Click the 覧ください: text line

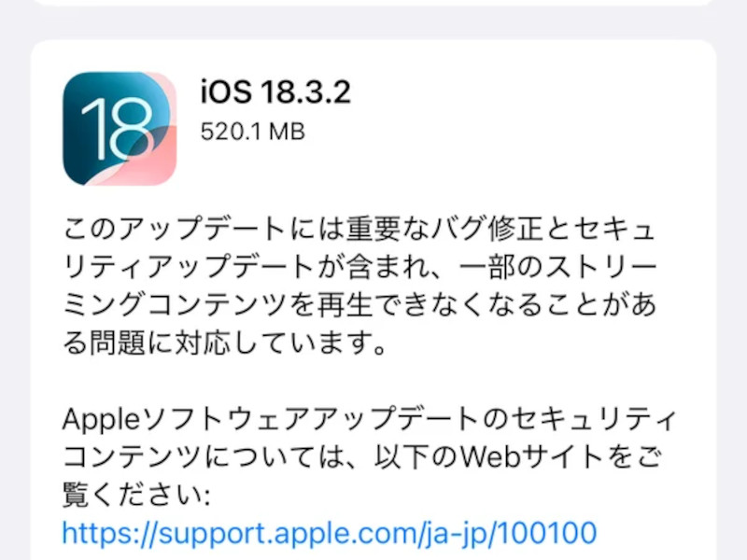136,496
